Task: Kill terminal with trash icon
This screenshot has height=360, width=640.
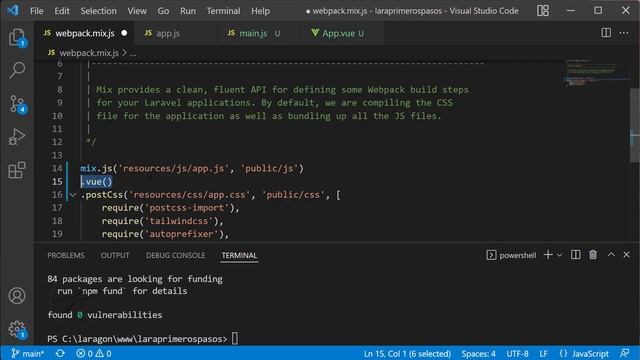Action: (x=593, y=255)
